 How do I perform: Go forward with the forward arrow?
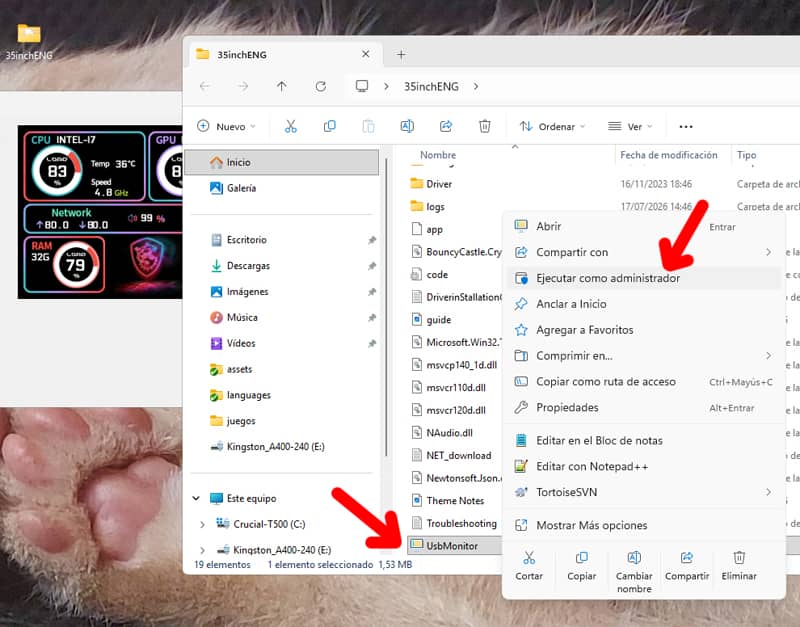243,86
